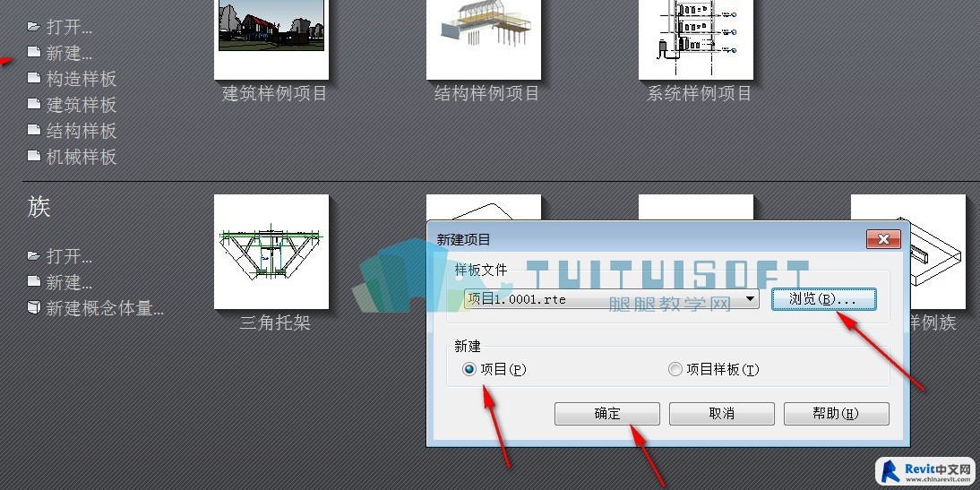Image resolution: width=980 pixels, height=490 pixels.
Task: Click the 浏览(B)... browse button
Action: (x=824, y=299)
